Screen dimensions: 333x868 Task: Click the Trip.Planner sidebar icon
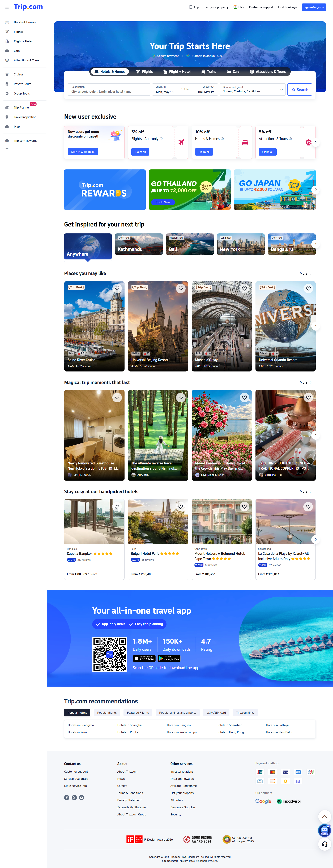(7, 108)
